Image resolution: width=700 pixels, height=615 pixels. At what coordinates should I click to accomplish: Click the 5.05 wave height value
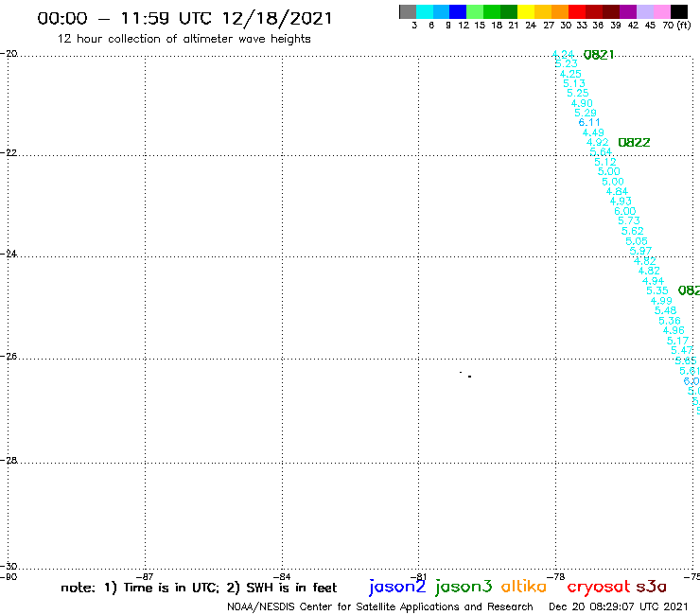tap(637, 241)
